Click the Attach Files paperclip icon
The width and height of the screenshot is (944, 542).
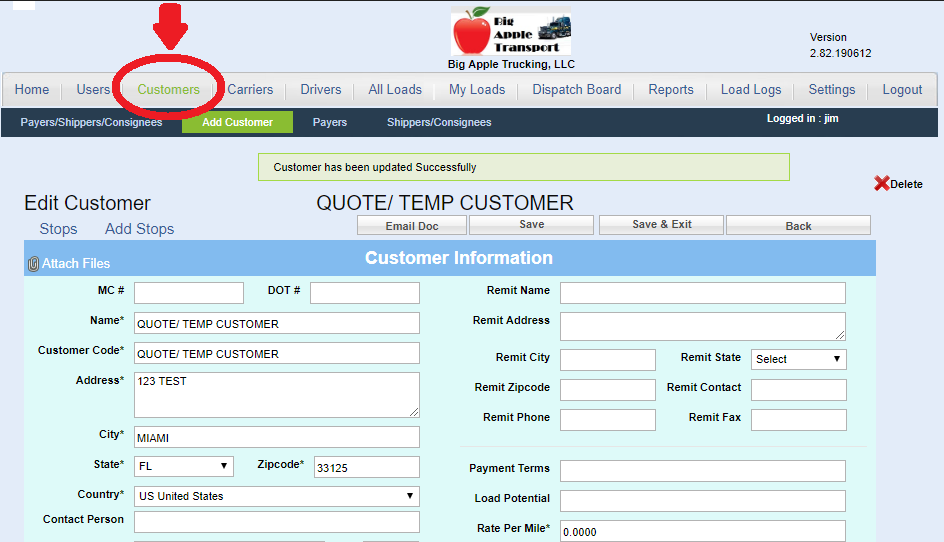33,264
